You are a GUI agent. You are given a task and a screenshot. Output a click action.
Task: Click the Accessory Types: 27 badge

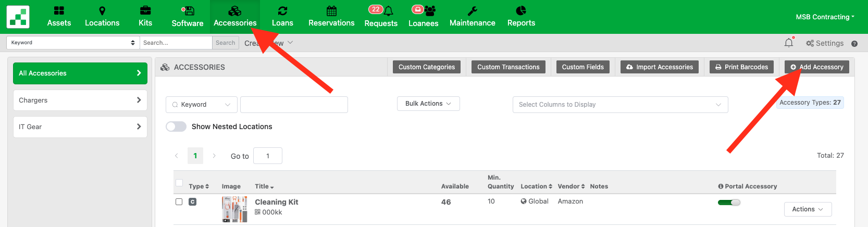pyautogui.click(x=810, y=103)
